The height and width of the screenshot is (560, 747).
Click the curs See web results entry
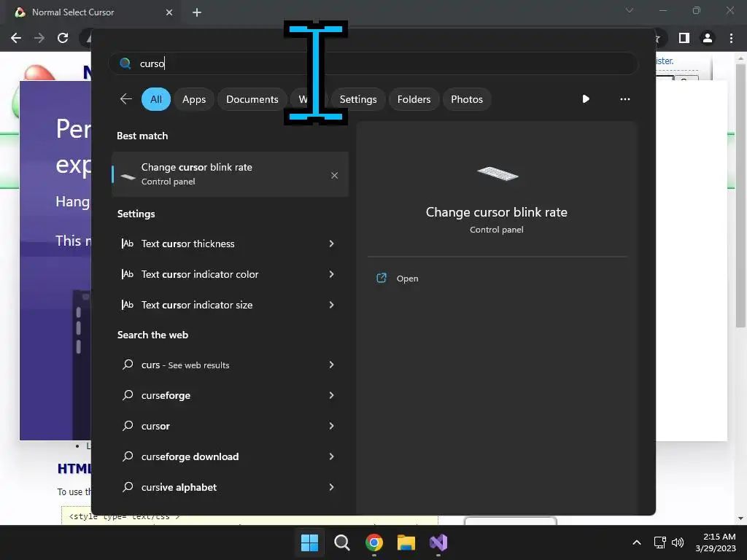point(230,365)
